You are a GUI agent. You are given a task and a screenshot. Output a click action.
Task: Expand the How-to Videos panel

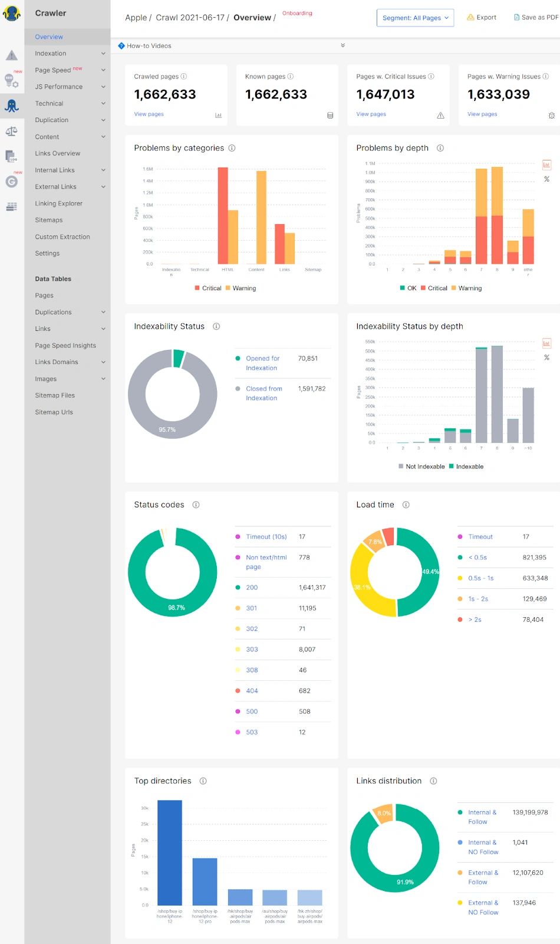342,45
